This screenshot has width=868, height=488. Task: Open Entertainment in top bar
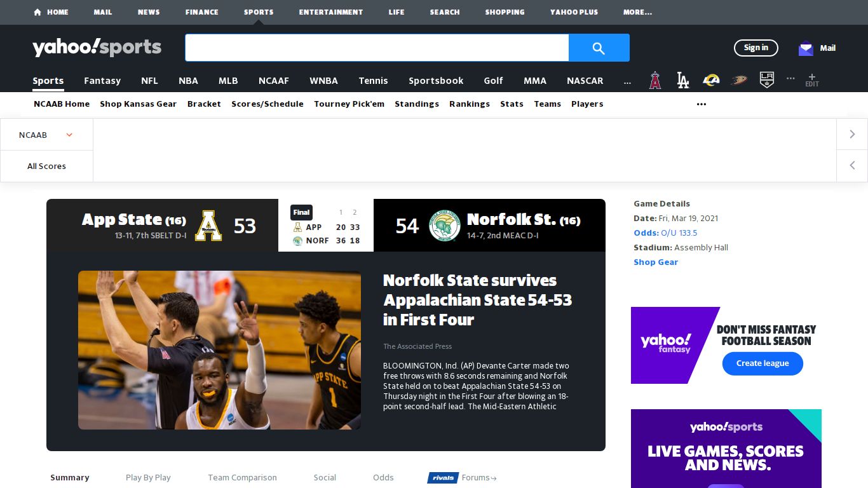pos(331,12)
